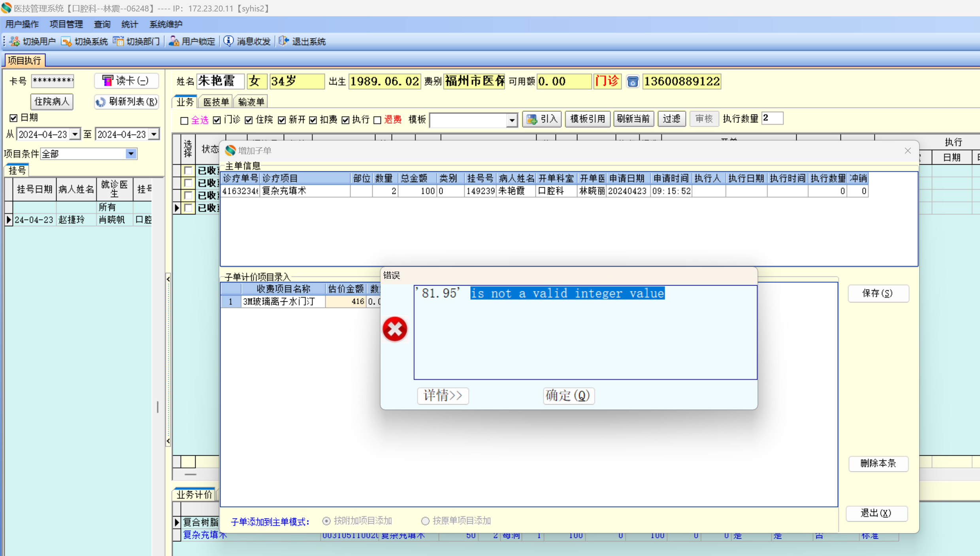Click the red error icon in dialog
Screen dimensions: 980x556
[x=394, y=329]
